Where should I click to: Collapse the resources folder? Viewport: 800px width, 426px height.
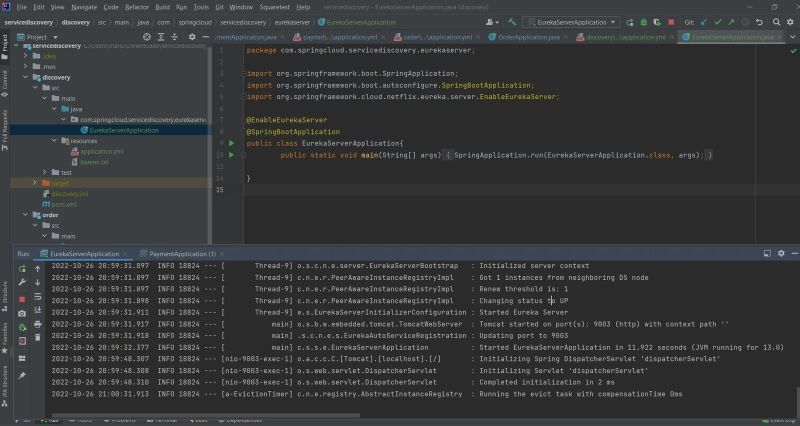click(54, 140)
